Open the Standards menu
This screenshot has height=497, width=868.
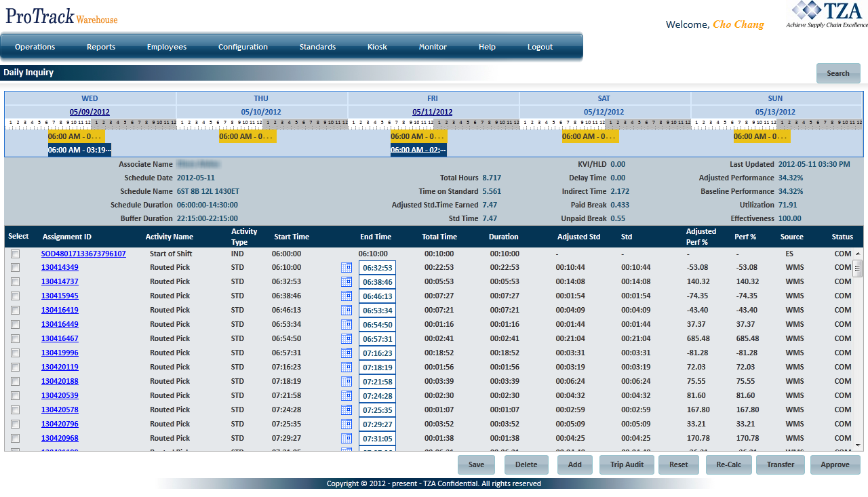pos(317,47)
